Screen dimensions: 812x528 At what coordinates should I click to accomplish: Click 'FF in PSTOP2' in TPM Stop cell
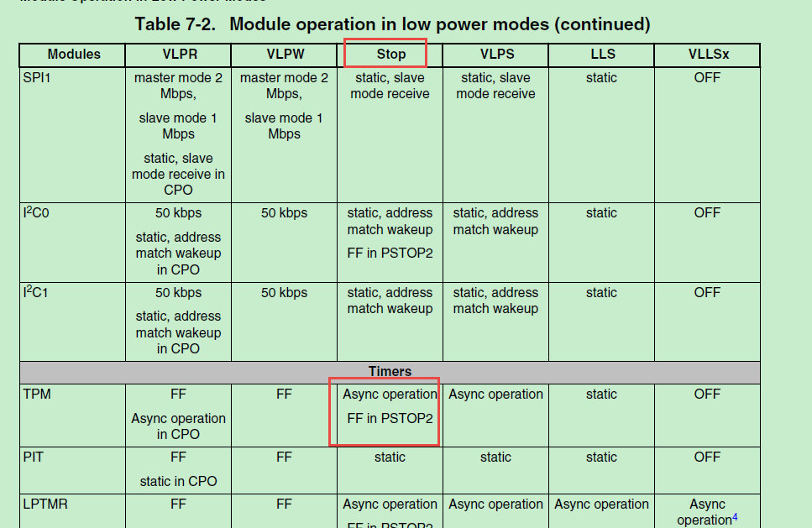coord(390,418)
